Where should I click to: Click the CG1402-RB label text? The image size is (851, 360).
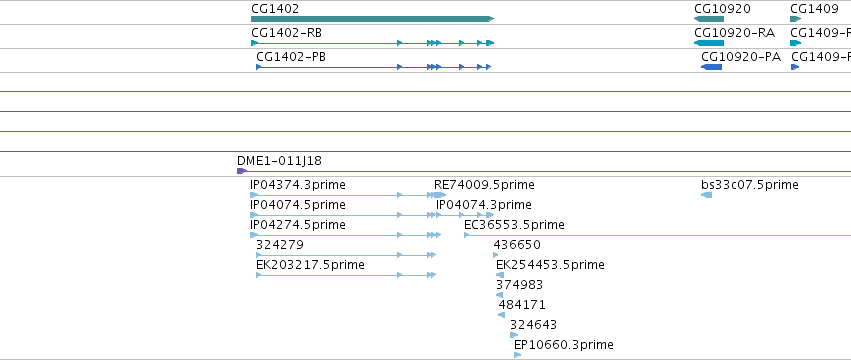point(287,33)
